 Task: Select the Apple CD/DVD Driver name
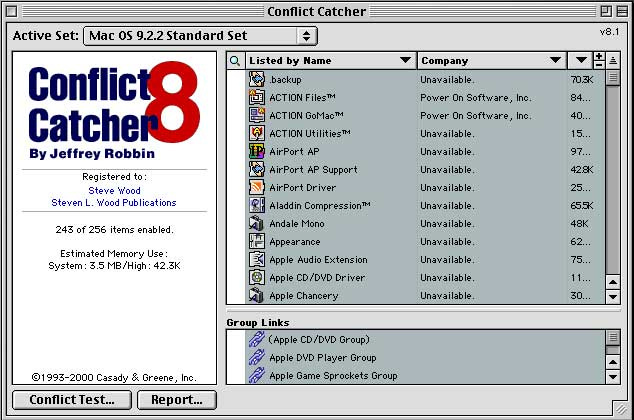317,278
